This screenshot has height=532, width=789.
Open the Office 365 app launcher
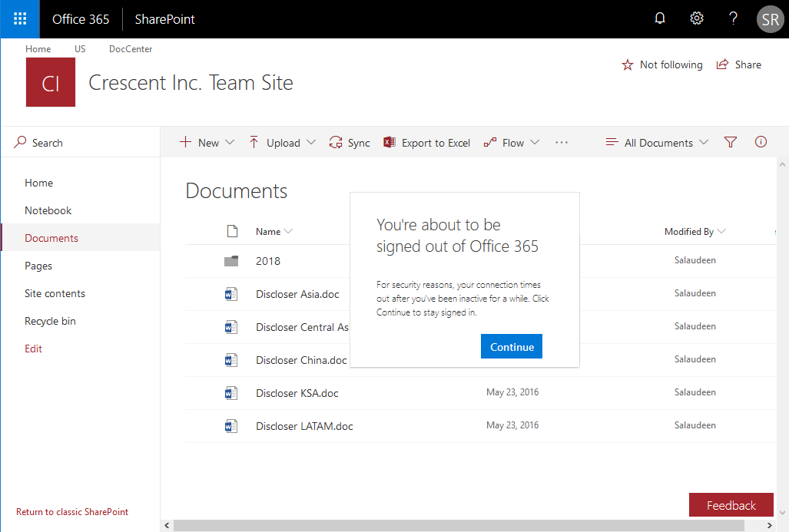20,19
